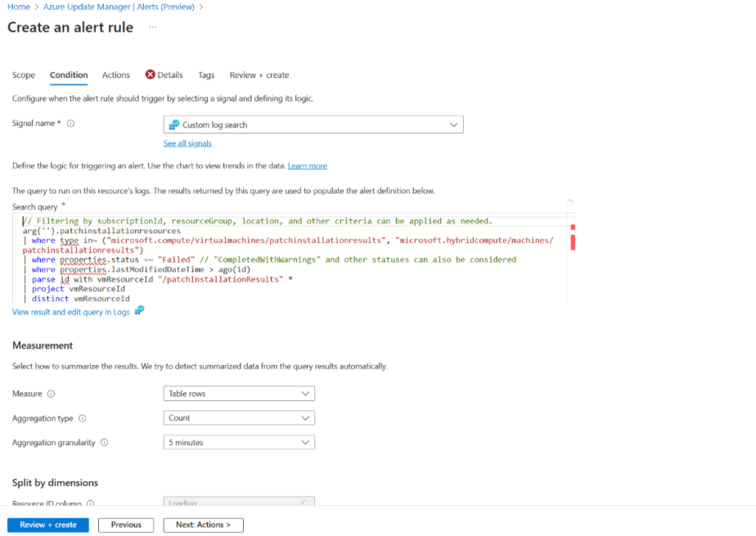Switch to the Tags tab
This screenshot has height=536, width=756.
tap(206, 74)
